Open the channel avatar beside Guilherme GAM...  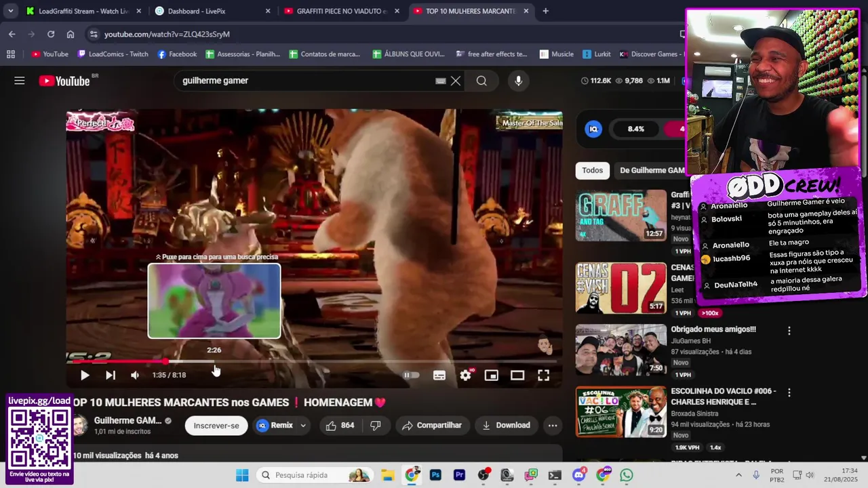click(x=79, y=426)
